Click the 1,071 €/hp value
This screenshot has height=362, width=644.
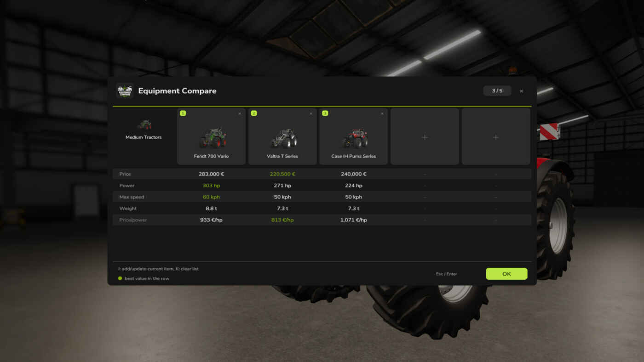[x=353, y=220]
